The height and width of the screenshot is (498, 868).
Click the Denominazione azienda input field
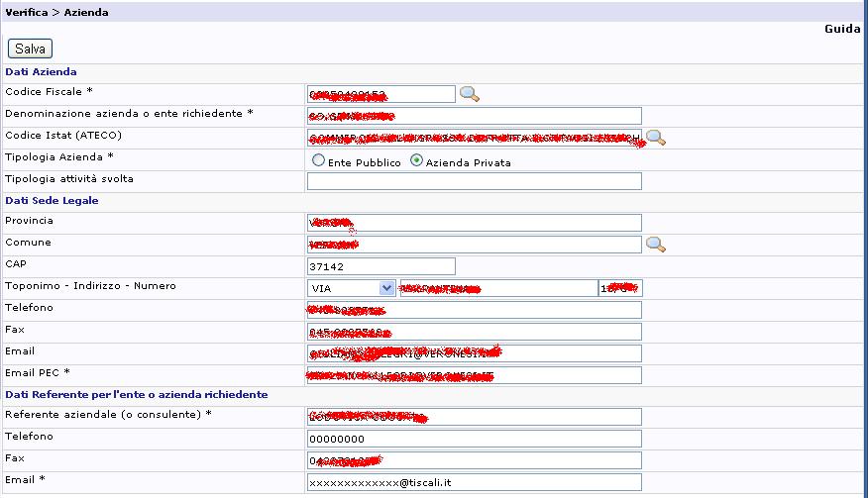click(x=474, y=116)
